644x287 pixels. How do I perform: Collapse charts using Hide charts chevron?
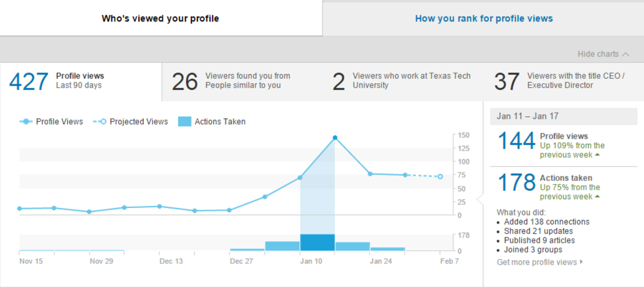click(x=625, y=54)
